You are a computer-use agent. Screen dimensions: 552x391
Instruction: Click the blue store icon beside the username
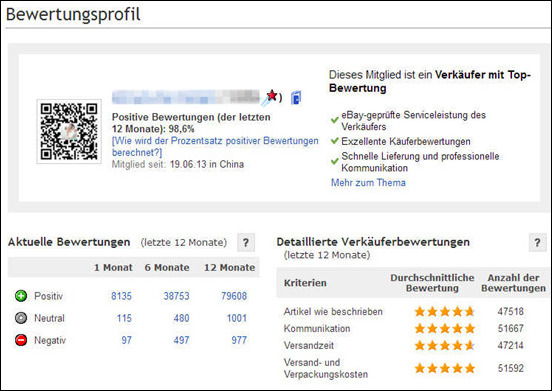point(296,98)
